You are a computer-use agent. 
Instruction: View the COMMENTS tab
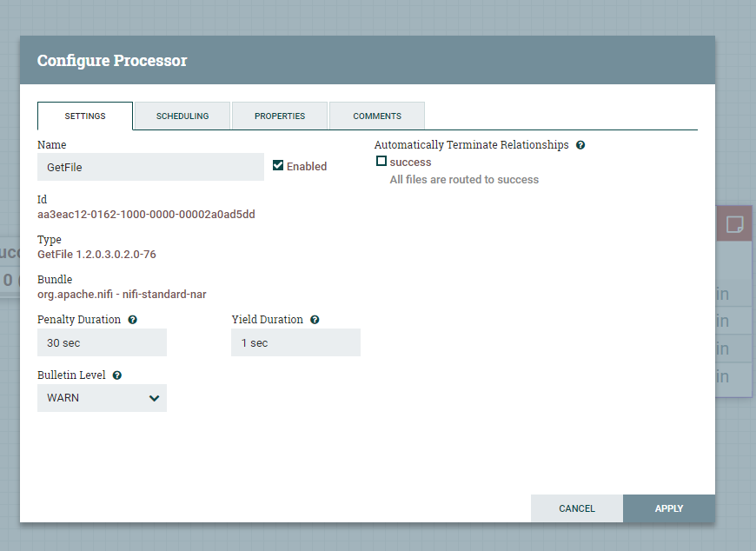376,116
